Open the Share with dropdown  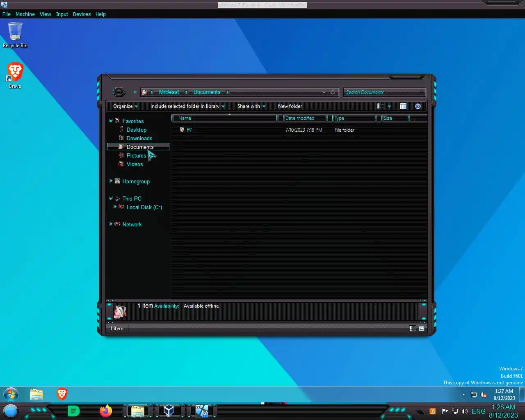pyautogui.click(x=251, y=106)
